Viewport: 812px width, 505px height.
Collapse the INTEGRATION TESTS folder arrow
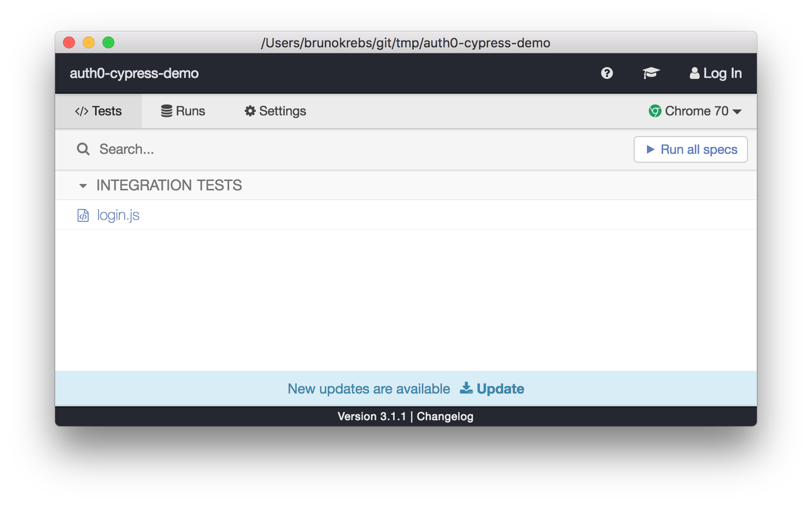pyautogui.click(x=83, y=186)
